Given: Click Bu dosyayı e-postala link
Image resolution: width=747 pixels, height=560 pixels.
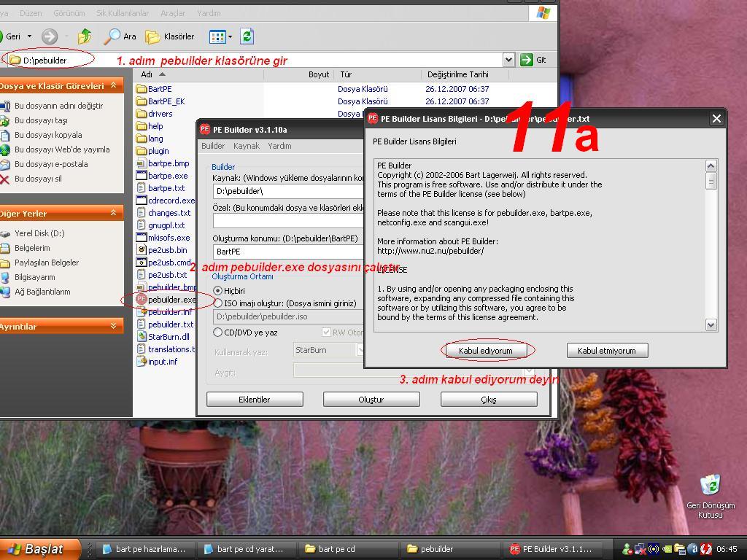Looking at the screenshot, I should pyautogui.click(x=51, y=164).
